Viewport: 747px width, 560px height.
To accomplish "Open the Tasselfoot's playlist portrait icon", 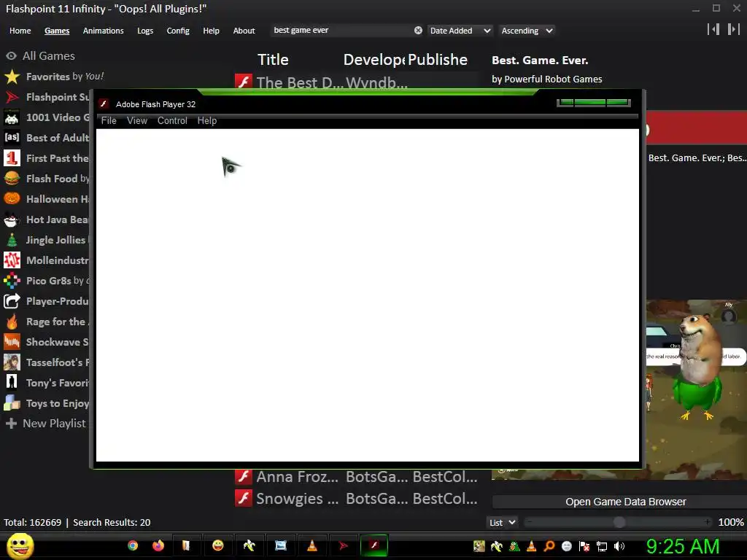I will (x=12, y=362).
